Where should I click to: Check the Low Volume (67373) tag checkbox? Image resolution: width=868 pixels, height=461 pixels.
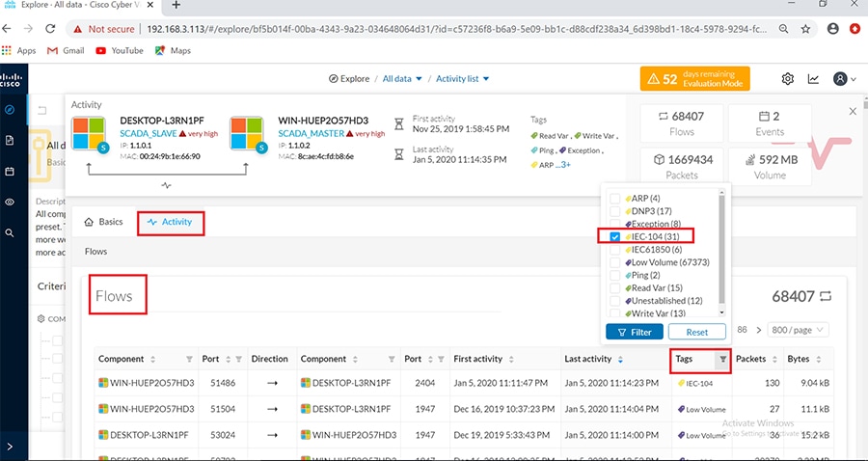pos(615,262)
